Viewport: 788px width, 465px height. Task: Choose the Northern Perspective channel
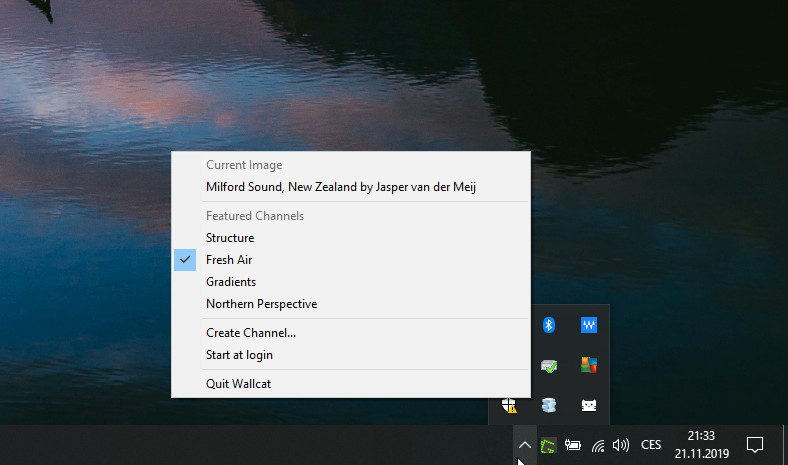tap(351, 304)
